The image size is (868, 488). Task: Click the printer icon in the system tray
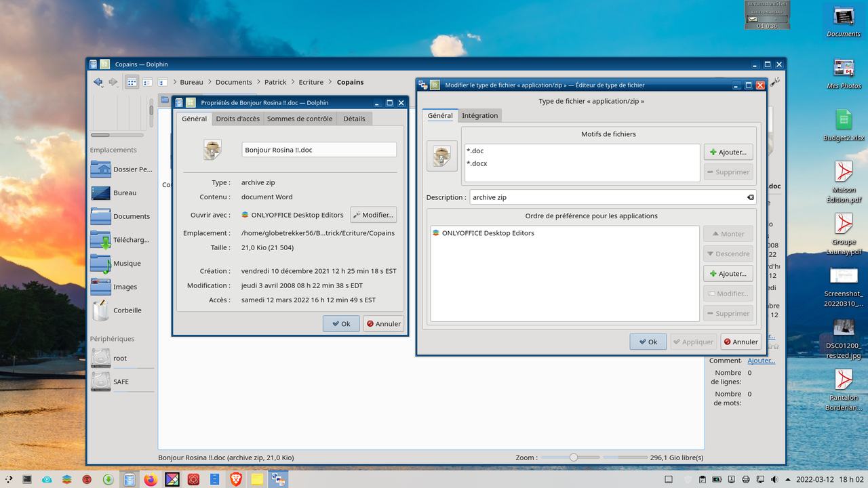745,479
